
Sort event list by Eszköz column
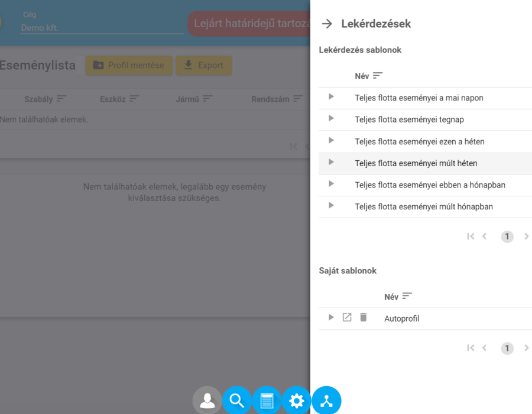click(134, 99)
